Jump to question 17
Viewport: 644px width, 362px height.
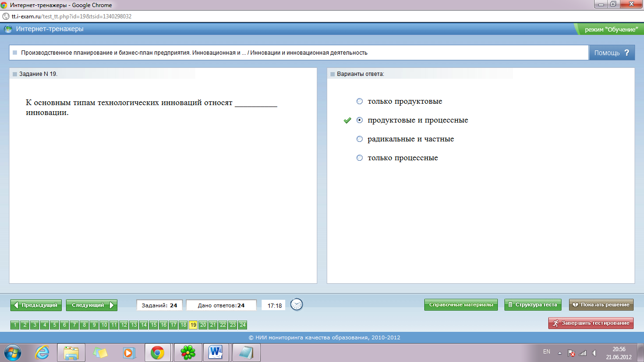point(173,325)
